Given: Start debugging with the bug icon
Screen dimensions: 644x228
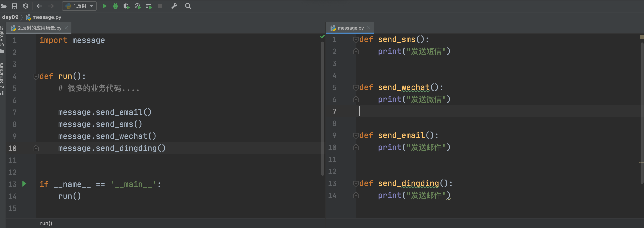Looking at the screenshot, I should click(x=115, y=6).
